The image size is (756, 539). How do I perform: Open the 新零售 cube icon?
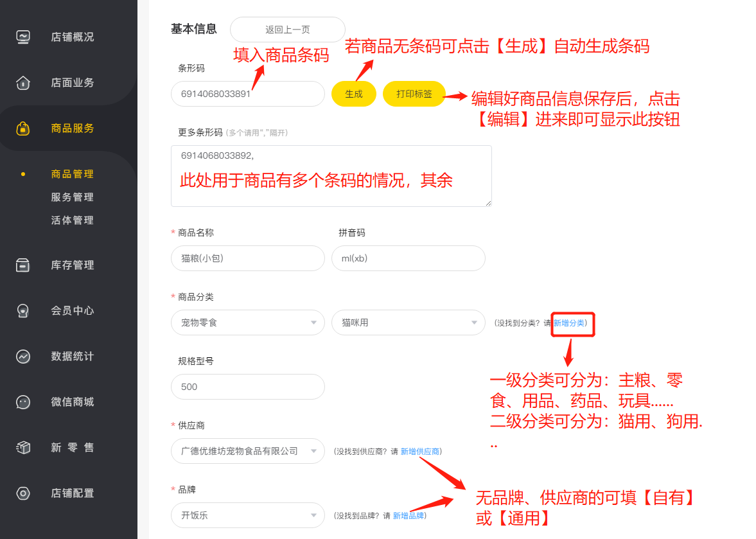[x=22, y=447]
